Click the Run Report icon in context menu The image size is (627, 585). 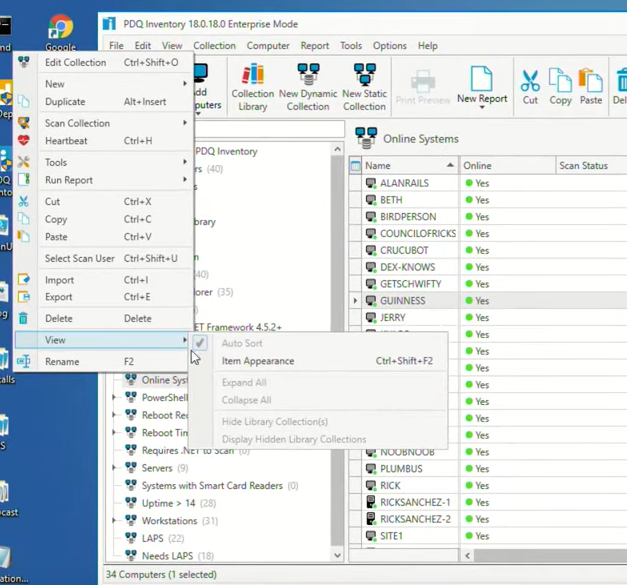pyautogui.click(x=24, y=180)
